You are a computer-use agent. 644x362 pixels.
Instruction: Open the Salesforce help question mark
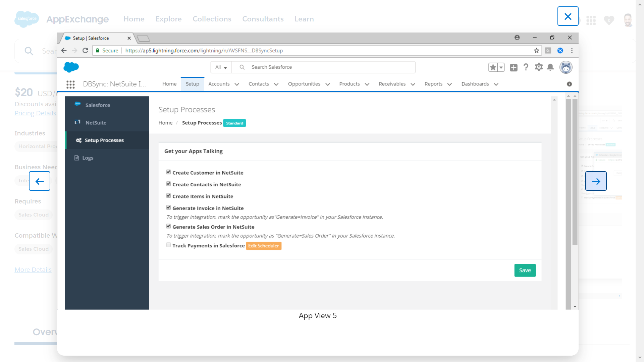[526, 67]
